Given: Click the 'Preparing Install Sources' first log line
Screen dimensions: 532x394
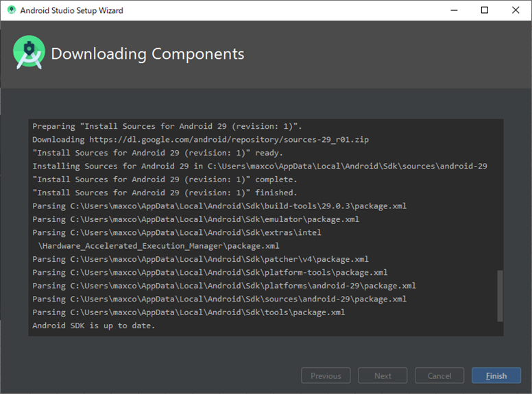Looking at the screenshot, I should 167,127.
